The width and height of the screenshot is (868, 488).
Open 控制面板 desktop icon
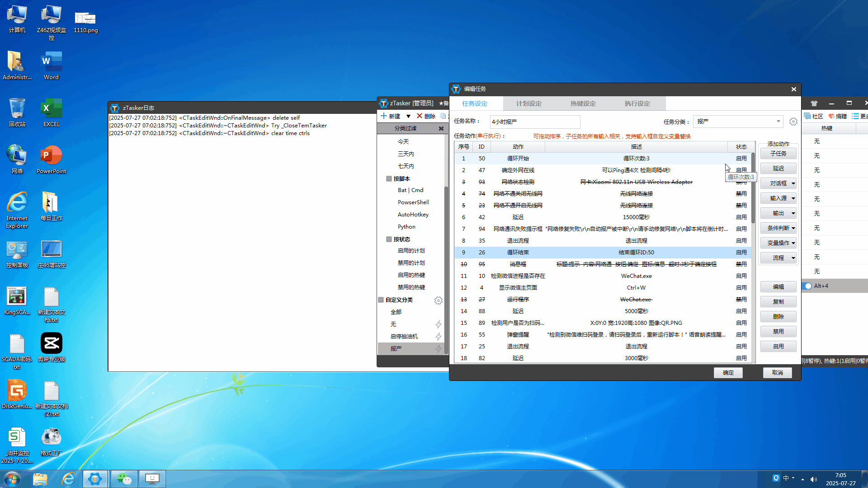[x=17, y=253]
